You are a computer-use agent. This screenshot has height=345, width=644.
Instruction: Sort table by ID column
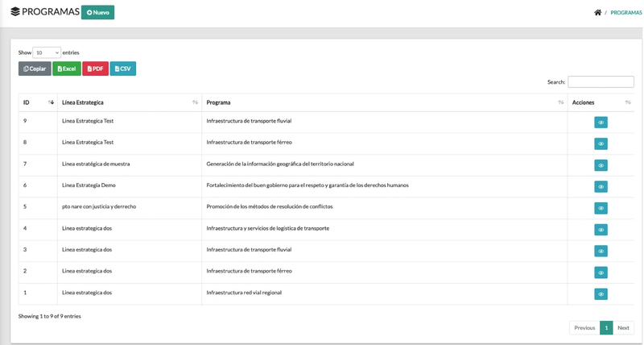(x=38, y=102)
